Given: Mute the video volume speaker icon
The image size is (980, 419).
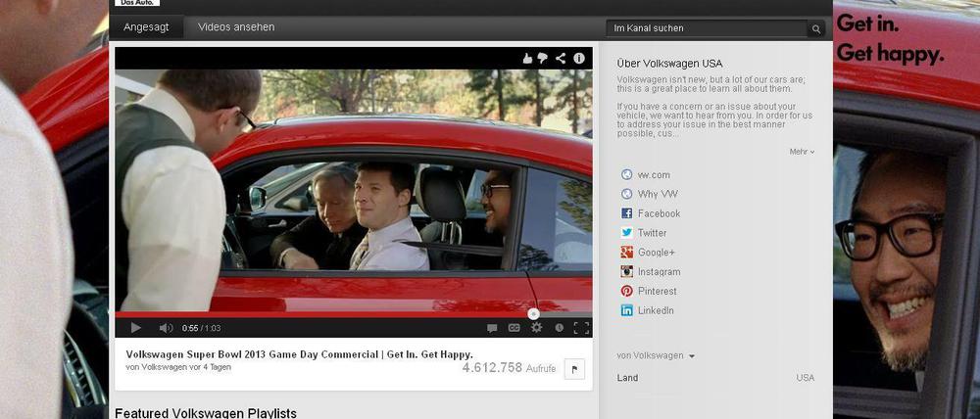Looking at the screenshot, I should point(166,328).
